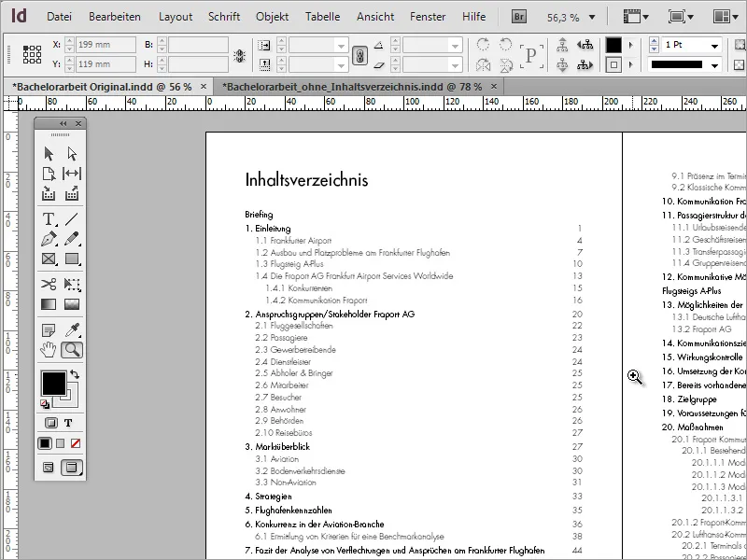Screen dimensions: 747x560
Task: Click select content icon
Action: [x=562, y=64]
